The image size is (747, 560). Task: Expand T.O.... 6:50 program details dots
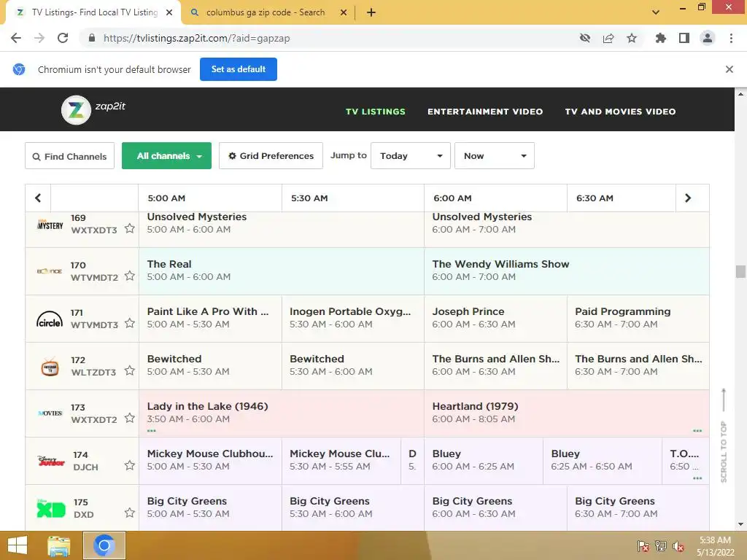(697, 478)
